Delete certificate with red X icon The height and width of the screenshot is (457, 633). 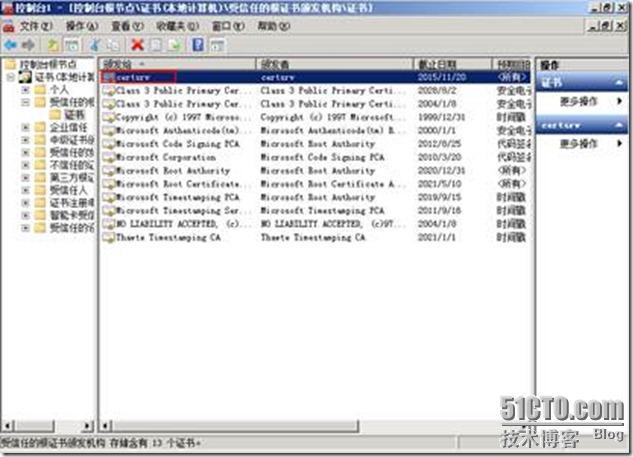(x=137, y=45)
